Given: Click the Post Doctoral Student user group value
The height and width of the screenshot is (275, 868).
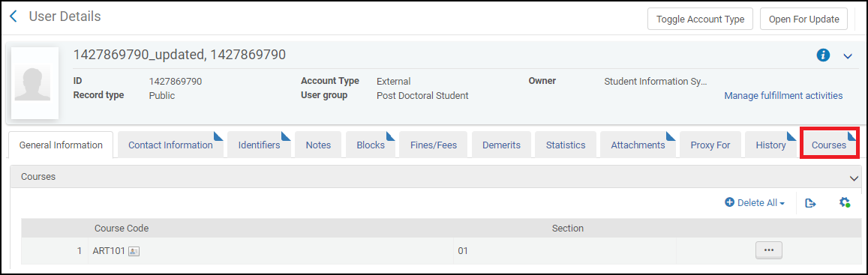Looking at the screenshot, I should pos(422,96).
